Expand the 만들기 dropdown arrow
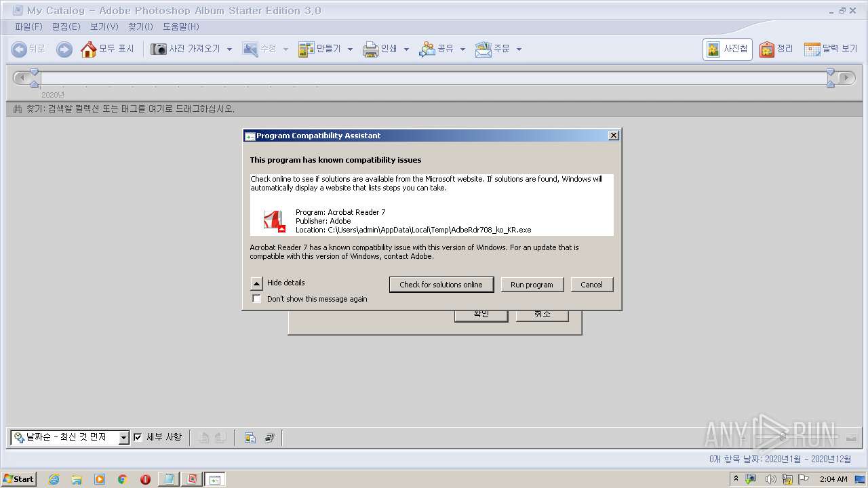The height and width of the screenshot is (488, 868). (x=350, y=49)
